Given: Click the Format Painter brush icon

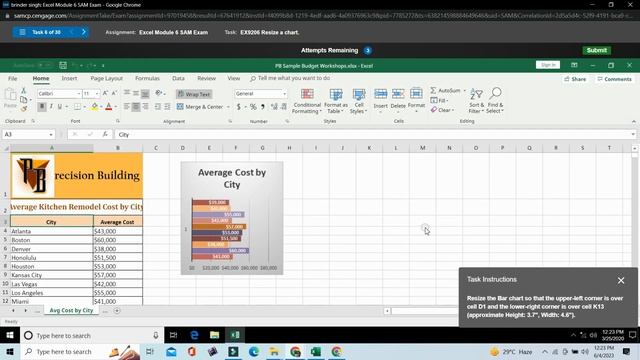Looking at the screenshot, I should 24,109.
